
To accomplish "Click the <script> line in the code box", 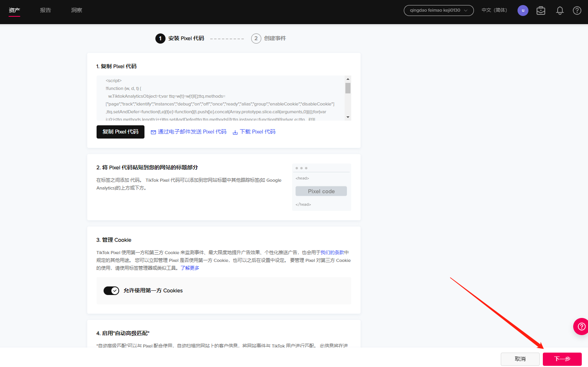I will [x=114, y=81].
